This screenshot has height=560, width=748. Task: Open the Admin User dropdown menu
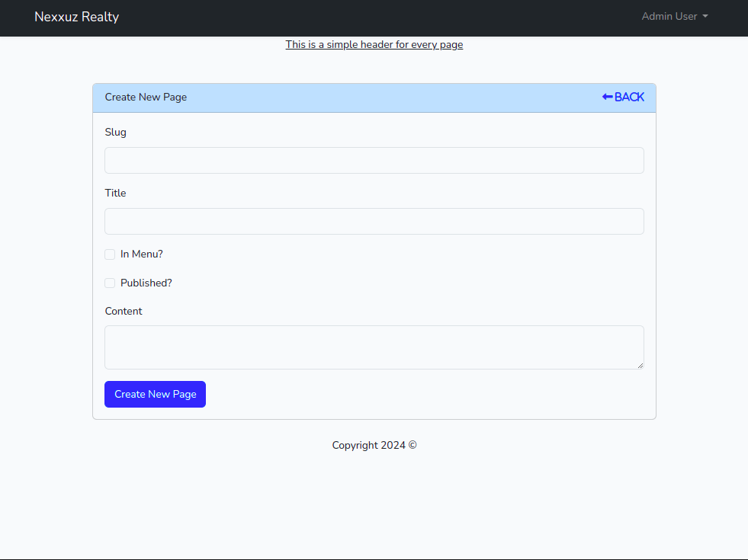669,16
